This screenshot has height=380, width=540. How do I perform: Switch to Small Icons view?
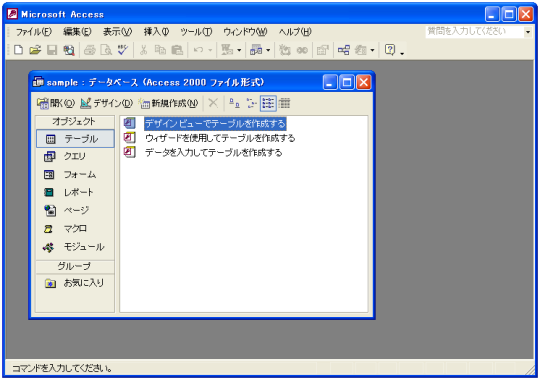[x=252, y=103]
